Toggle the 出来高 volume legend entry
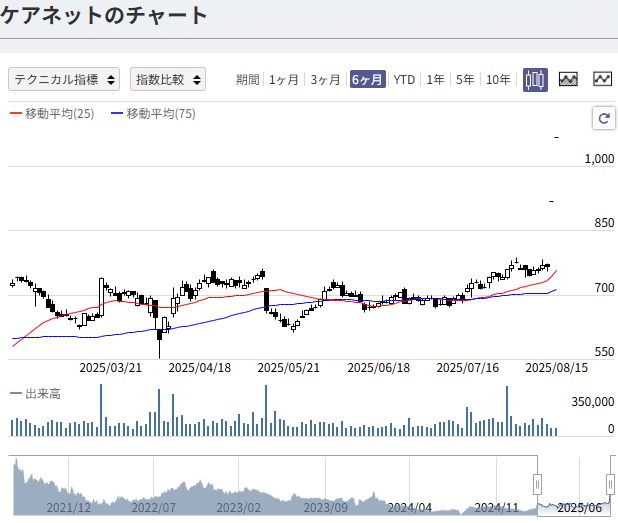 35,393
